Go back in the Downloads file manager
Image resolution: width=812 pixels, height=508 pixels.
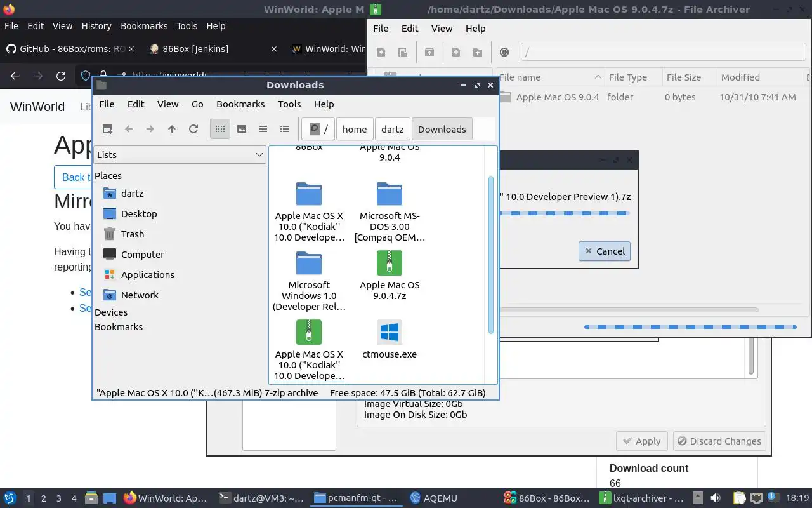129,129
